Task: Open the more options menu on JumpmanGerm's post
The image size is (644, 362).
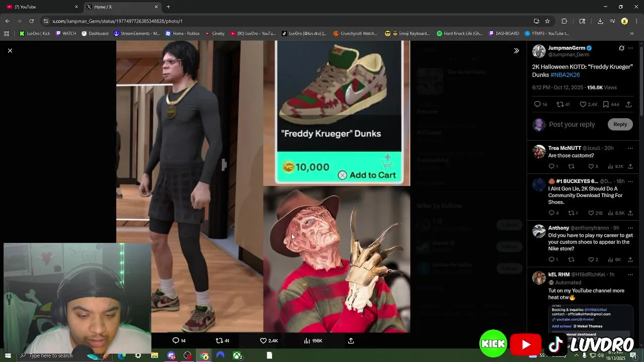Action: pyautogui.click(x=630, y=48)
